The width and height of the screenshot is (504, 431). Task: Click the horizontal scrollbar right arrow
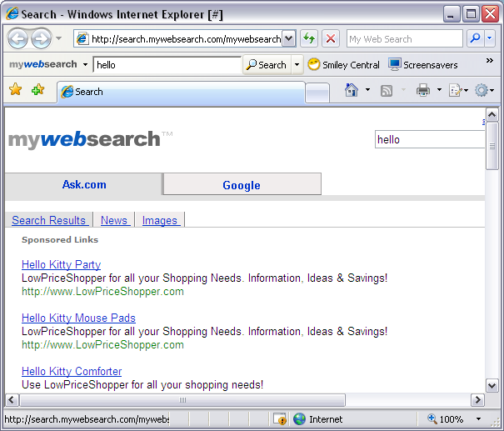tap(477, 400)
